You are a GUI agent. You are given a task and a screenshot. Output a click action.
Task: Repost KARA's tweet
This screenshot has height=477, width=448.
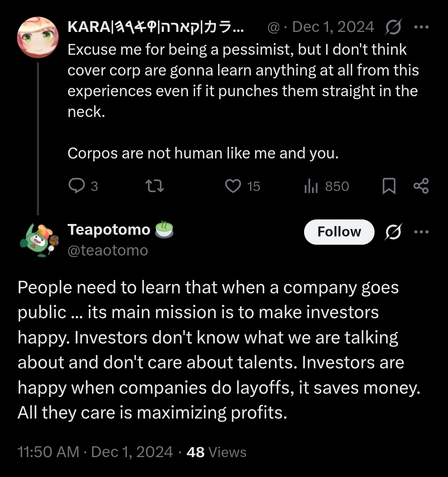(155, 186)
